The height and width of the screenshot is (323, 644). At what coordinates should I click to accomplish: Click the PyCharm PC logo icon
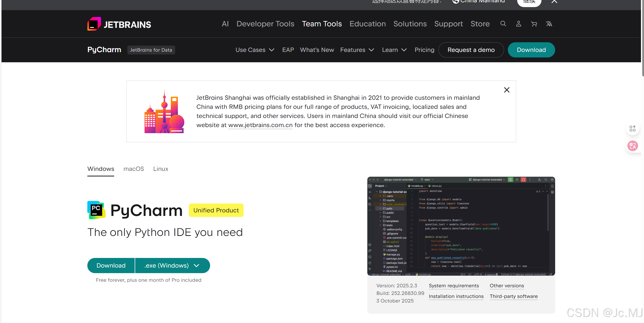[96, 210]
